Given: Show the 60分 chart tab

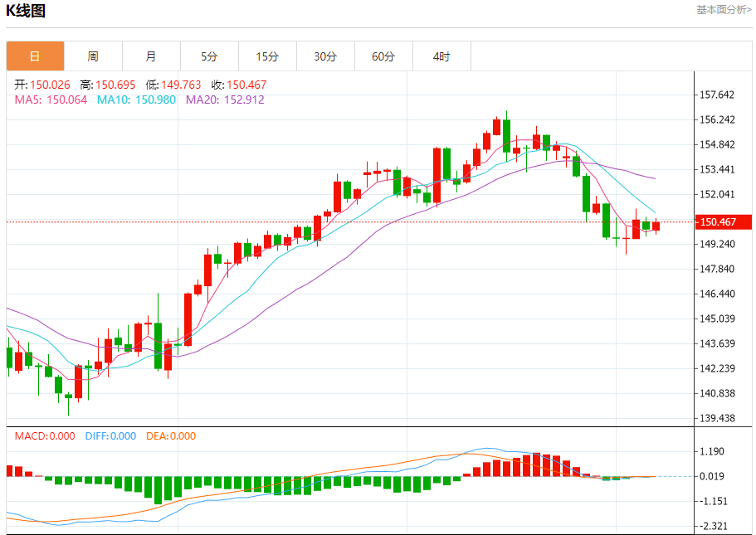Looking at the screenshot, I should (x=383, y=56).
